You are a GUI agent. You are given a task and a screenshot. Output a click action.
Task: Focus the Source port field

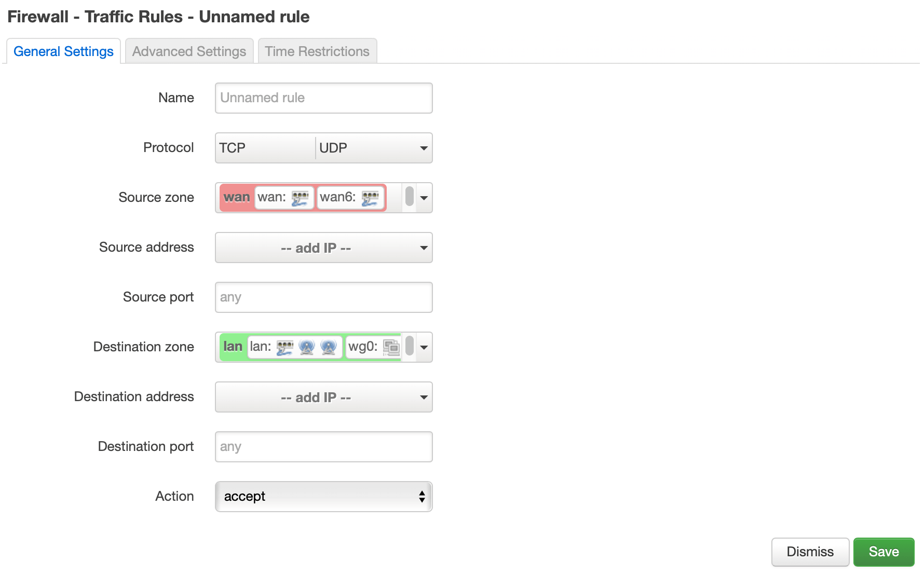[x=323, y=297]
